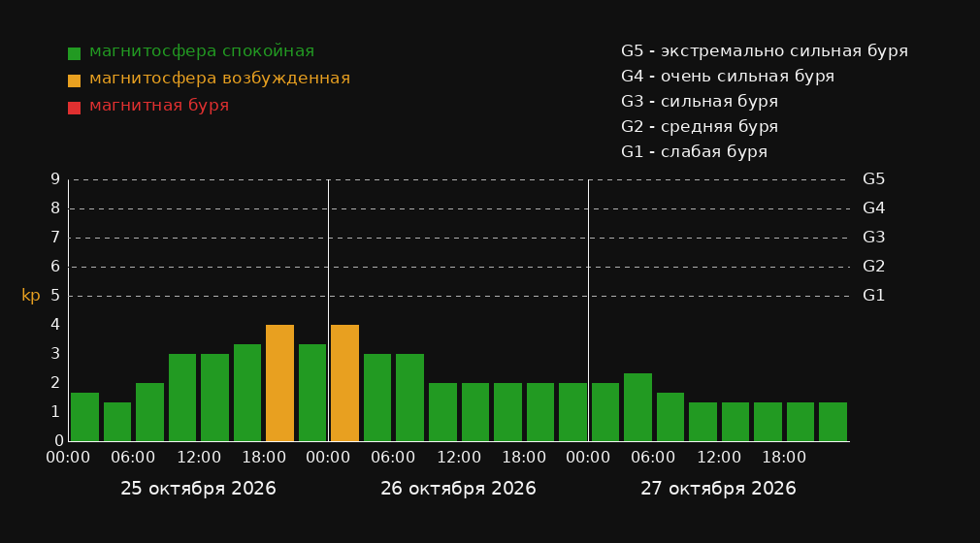The height and width of the screenshot is (543, 980).
Task: Click the 12:00 tick label above 27 октября
Action: [x=719, y=458]
